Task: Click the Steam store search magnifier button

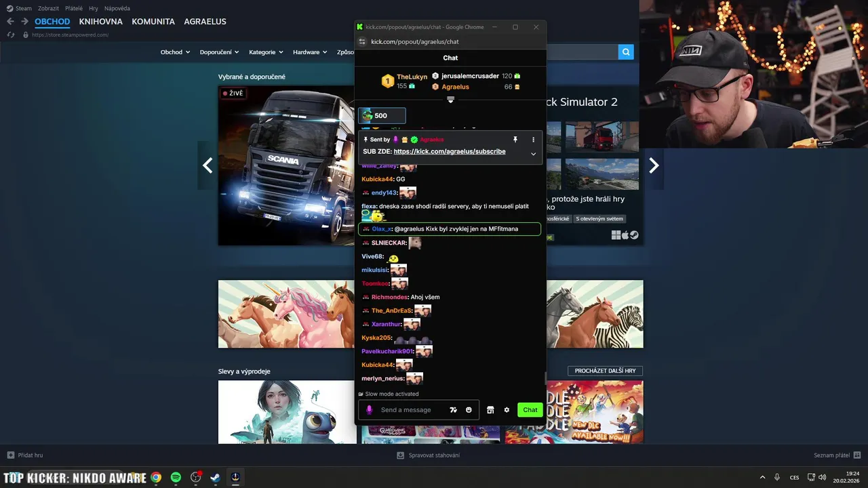Action: [626, 52]
